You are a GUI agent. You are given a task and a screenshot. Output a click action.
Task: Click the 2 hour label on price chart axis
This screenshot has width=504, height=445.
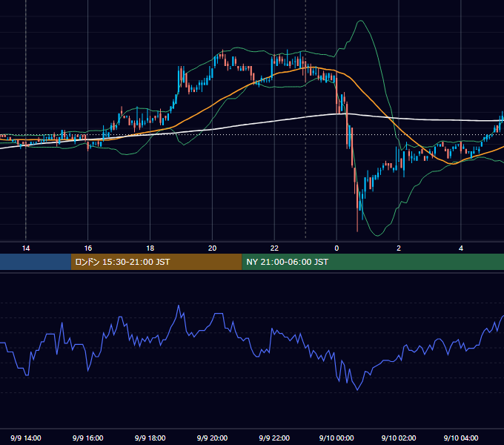pyautogui.click(x=399, y=248)
